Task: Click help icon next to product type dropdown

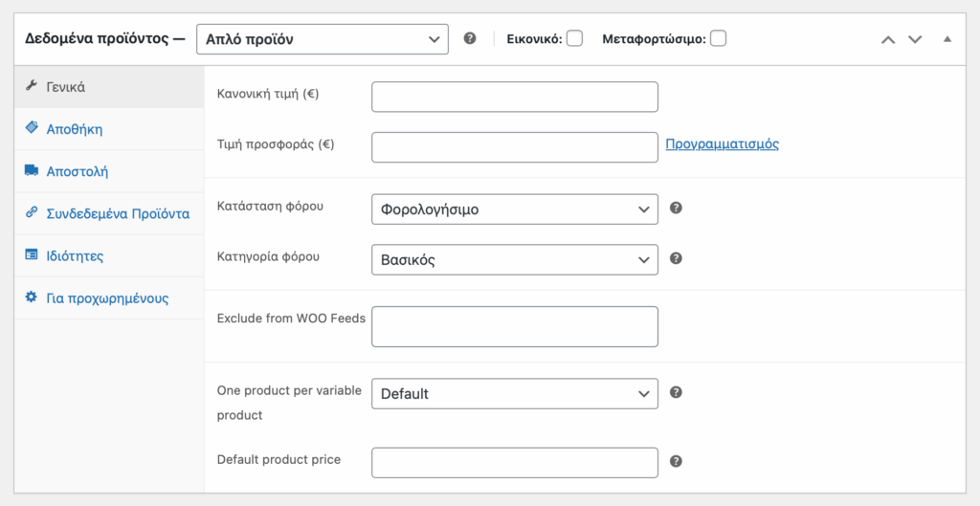Action: 470,38
